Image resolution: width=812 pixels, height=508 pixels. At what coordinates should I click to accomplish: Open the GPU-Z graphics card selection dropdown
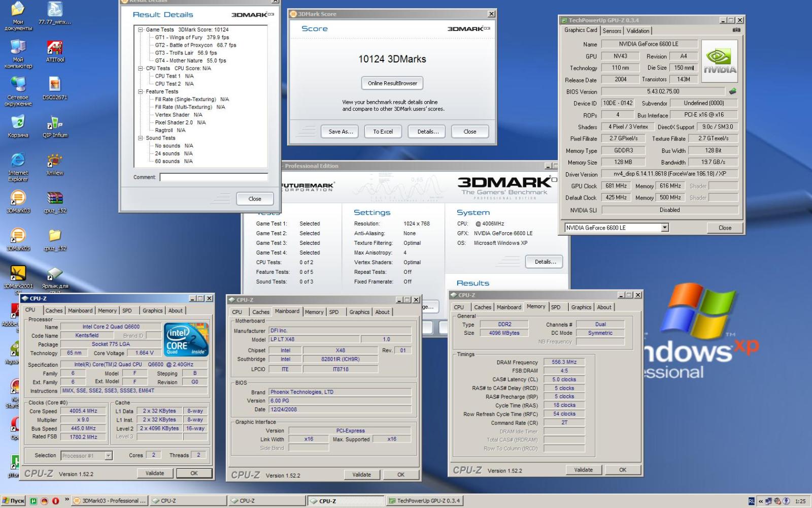pyautogui.click(x=665, y=228)
